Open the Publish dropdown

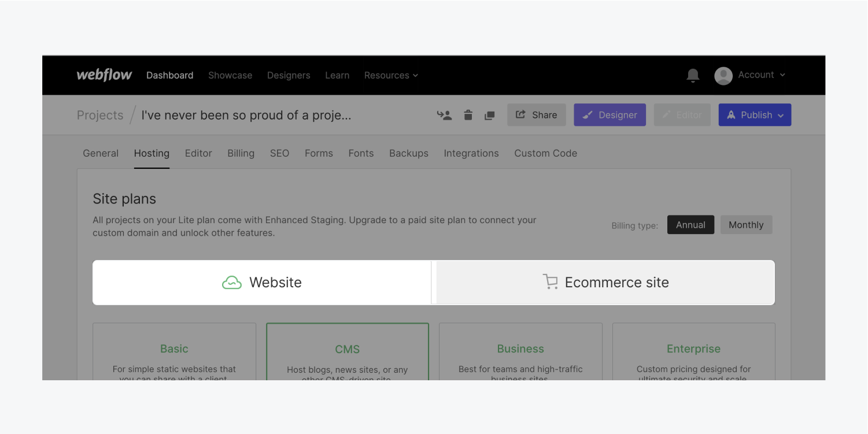pos(755,115)
